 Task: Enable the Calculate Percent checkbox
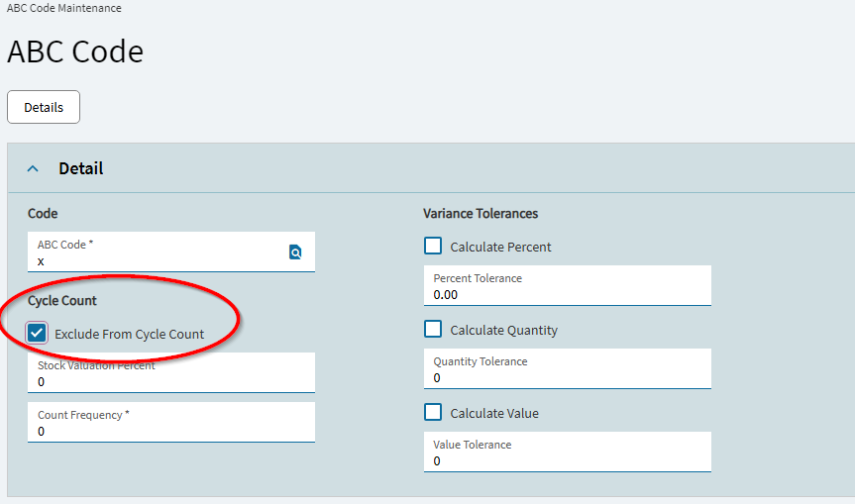pos(433,246)
